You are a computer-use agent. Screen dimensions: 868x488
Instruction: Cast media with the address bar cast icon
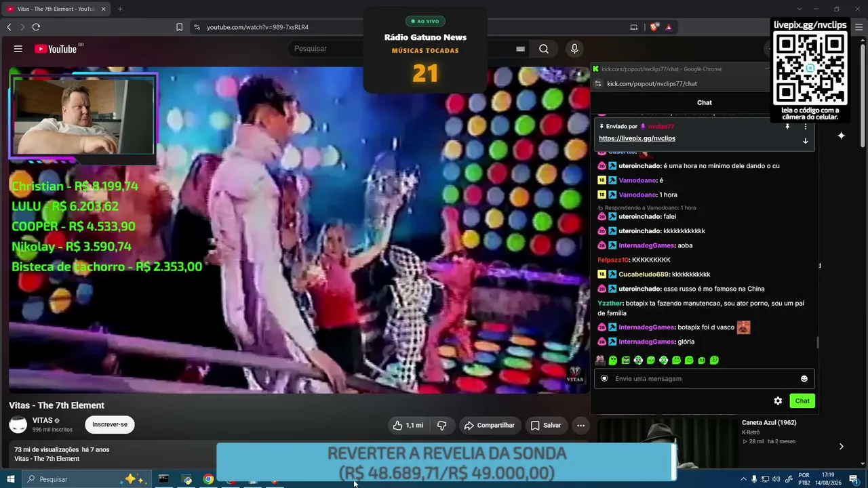[x=634, y=27]
